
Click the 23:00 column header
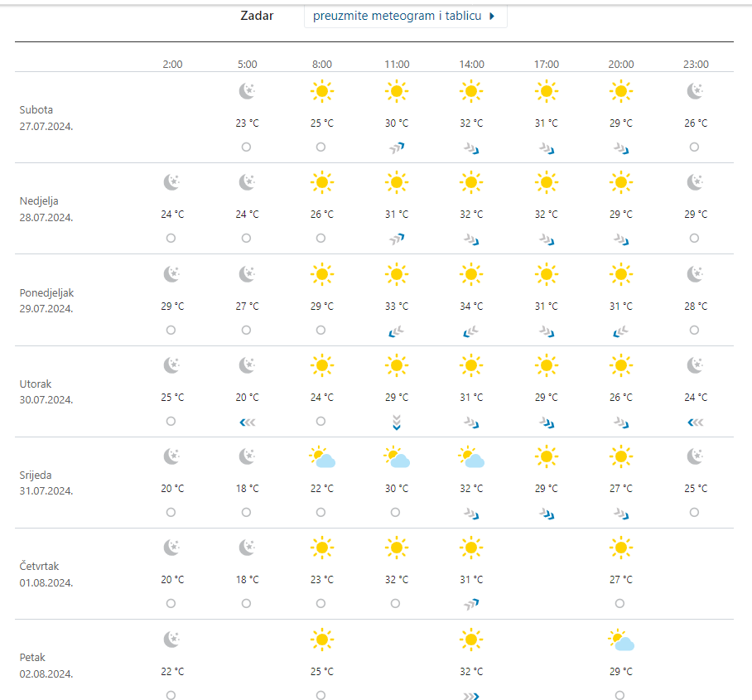695,65
